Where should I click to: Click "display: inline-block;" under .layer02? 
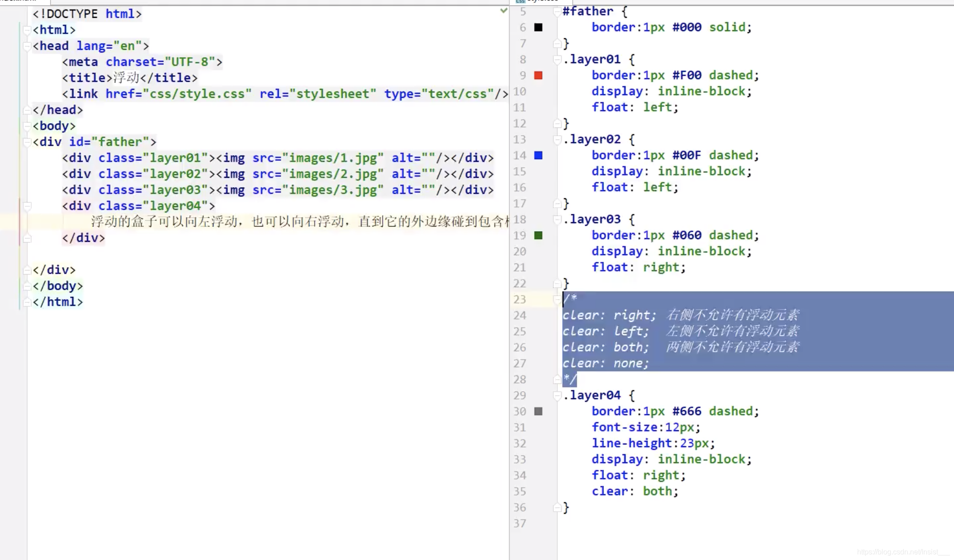click(x=671, y=172)
